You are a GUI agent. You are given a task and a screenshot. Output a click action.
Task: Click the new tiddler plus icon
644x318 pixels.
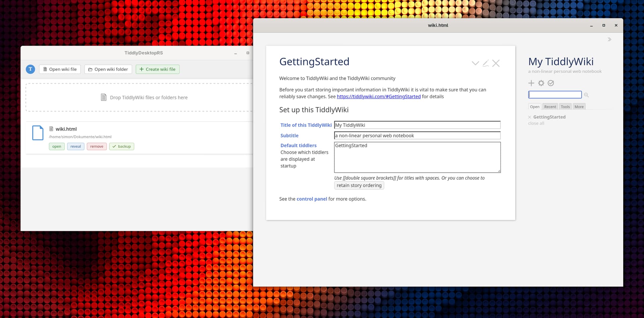point(531,83)
